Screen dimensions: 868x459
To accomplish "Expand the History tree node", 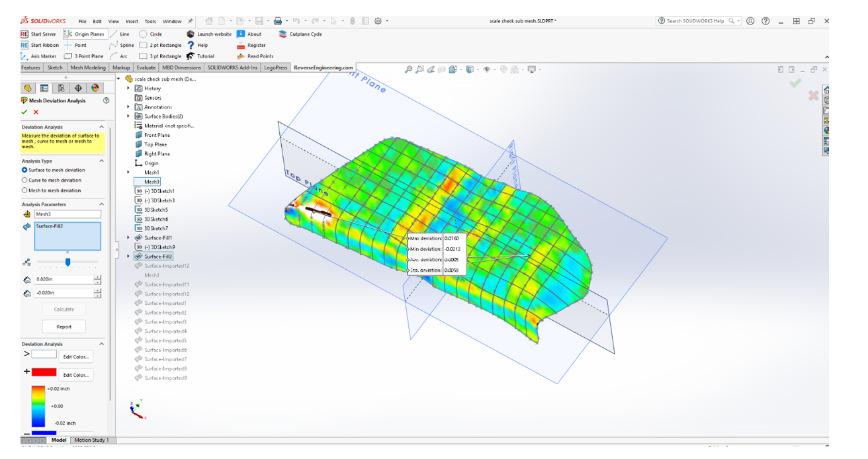I will [x=128, y=88].
